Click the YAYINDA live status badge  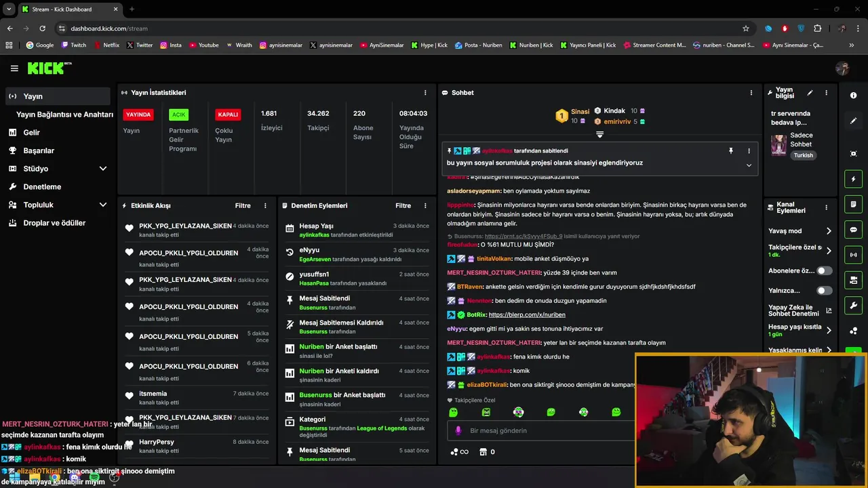pyautogui.click(x=138, y=115)
